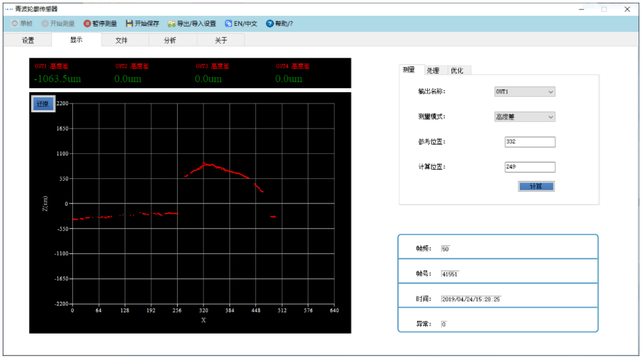Switch to the 设置 tab
Image resolution: width=644 pixels, height=360 pixels.
point(28,40)
